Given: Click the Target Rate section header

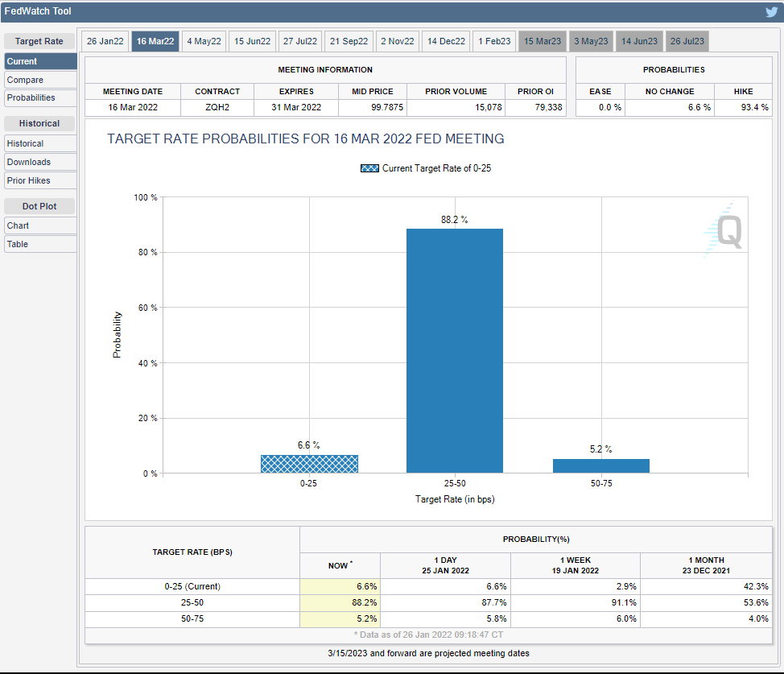Looking at the screenshot, I should 39,41.
